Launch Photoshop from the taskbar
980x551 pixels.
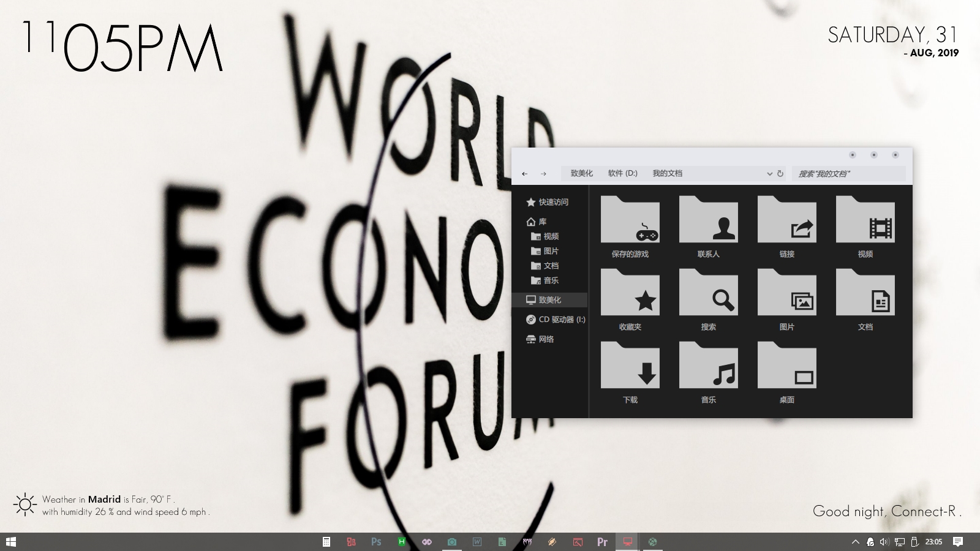coord(376,542)
